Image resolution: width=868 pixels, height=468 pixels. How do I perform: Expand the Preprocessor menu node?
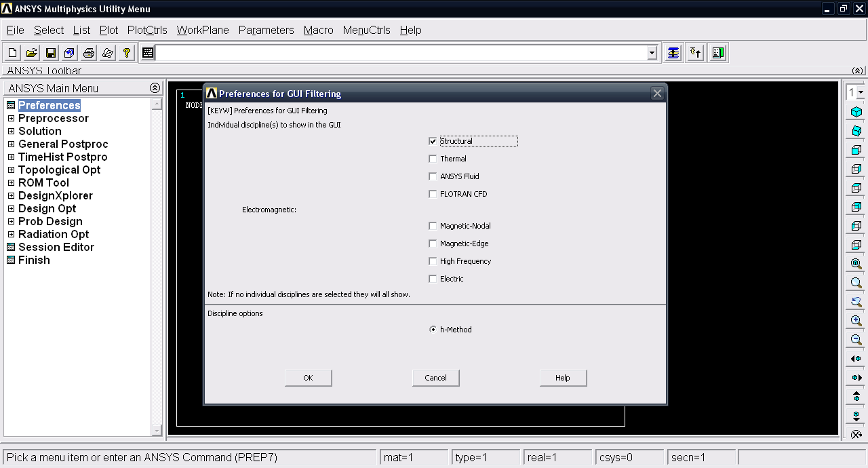tap(11, 118)
